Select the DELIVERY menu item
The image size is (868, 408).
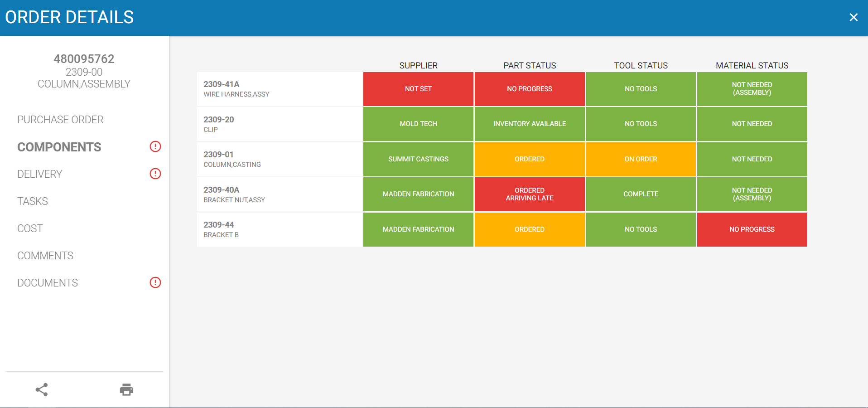pyautogui.click(x=39, y=174)
